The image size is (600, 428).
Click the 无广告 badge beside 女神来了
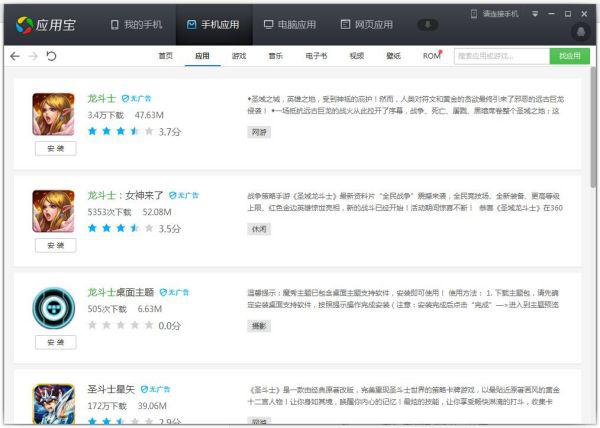[184, 195]
